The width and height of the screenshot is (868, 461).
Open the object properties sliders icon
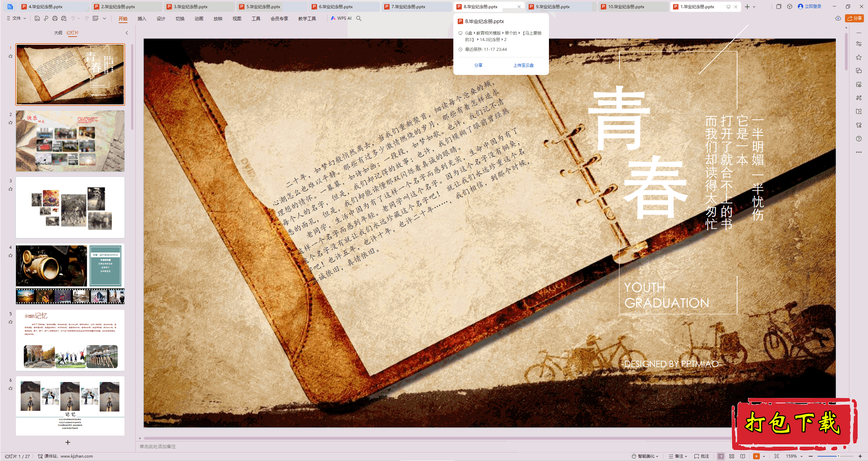tap(859, 44)
